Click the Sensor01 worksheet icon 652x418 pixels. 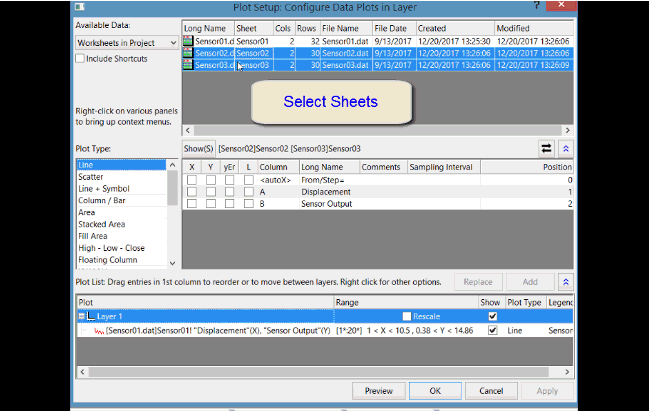point(189,41)
